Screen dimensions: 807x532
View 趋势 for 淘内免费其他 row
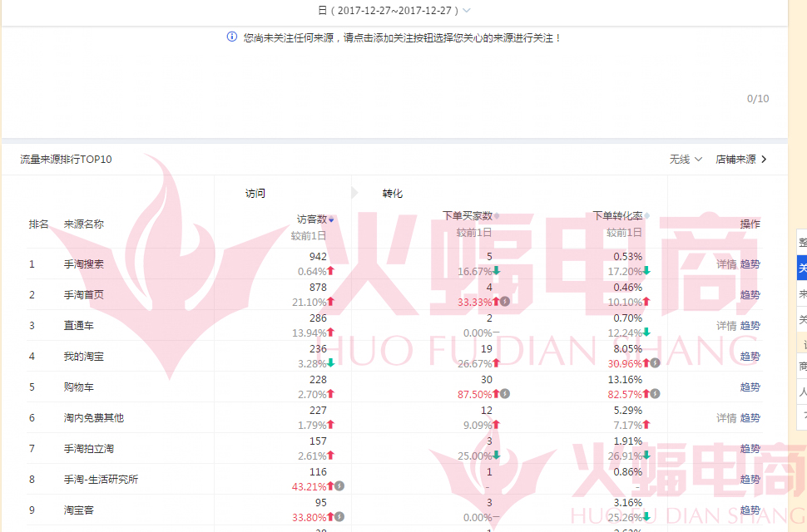point(750,418)
